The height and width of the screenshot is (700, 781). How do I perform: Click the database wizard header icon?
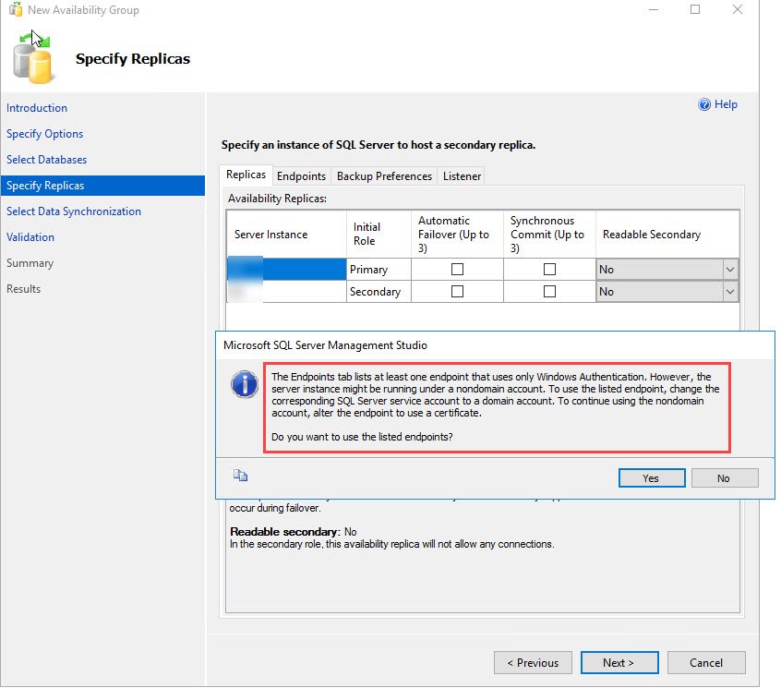[33, 58]
